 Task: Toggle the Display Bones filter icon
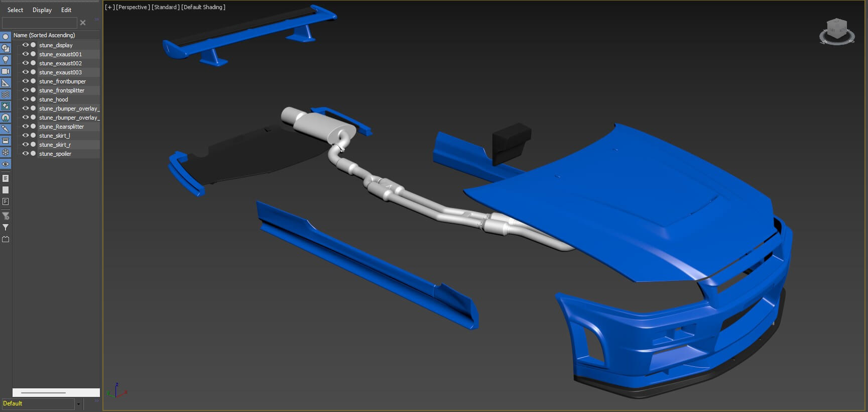pos(6,129)
